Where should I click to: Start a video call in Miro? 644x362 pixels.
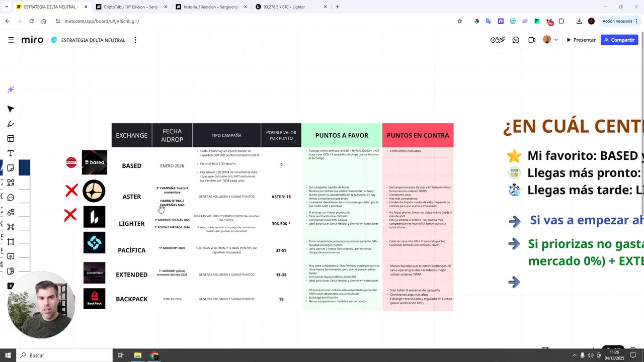(x=532, y=40)
